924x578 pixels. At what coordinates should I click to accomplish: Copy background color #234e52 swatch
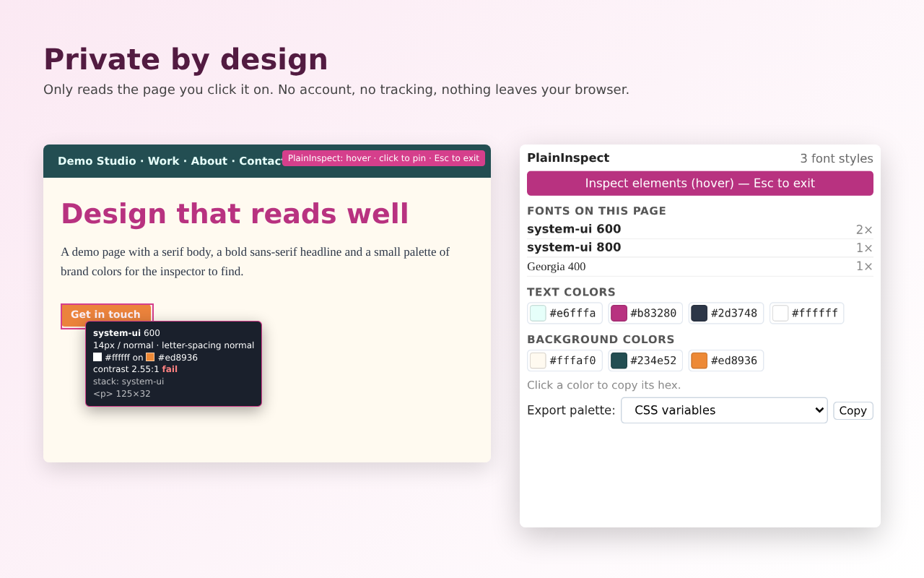pyautogui.click(x=645, y=361)
